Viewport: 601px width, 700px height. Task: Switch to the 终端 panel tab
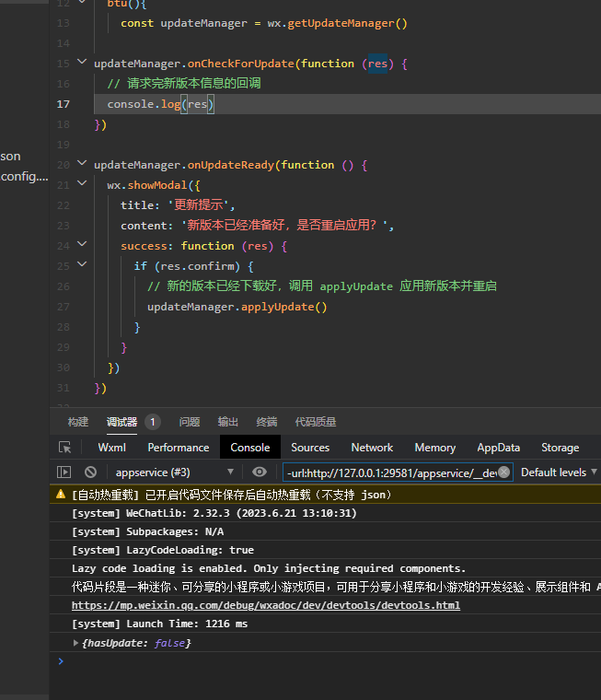click(x=267, y=422)
